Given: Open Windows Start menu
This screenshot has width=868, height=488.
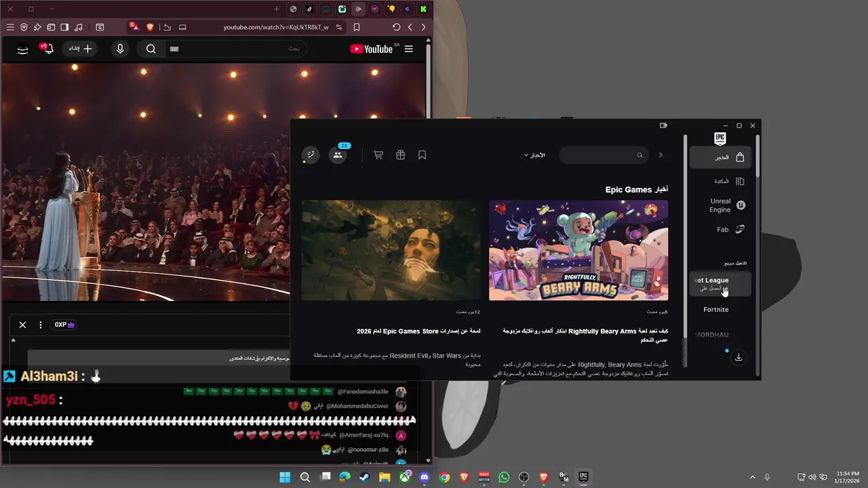Looking at the screenshot, I should (x=285, y=477).
